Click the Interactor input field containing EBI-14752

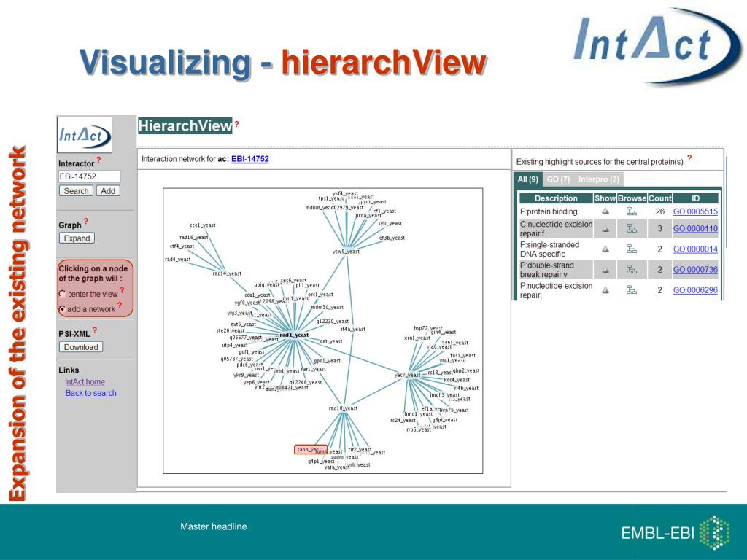pyautogui.click(x=89, y=176)
